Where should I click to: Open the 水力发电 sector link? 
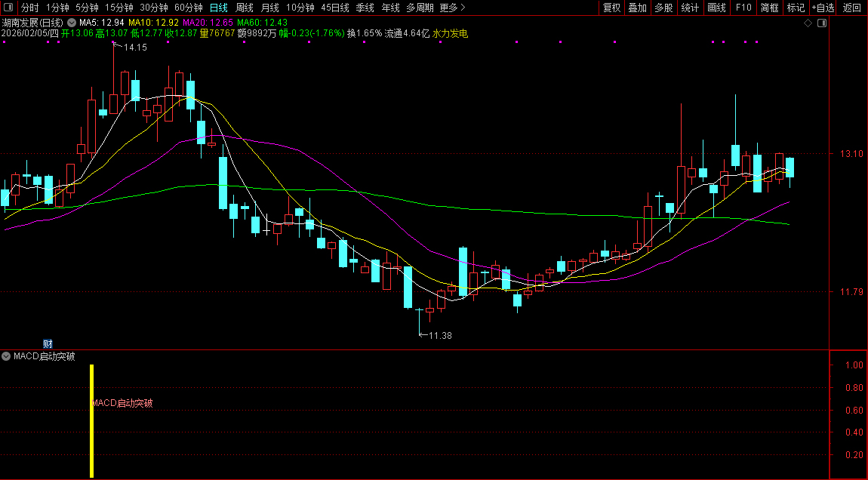450,34
